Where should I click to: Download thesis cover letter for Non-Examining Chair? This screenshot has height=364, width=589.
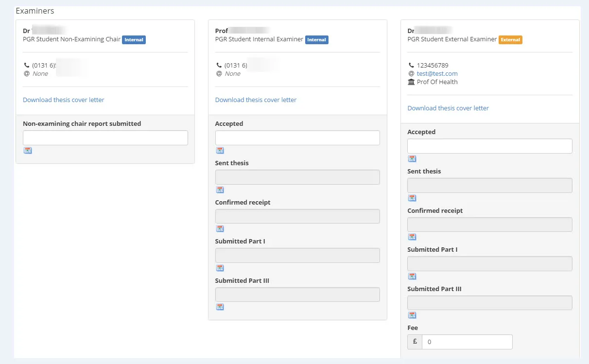point(64,100)
